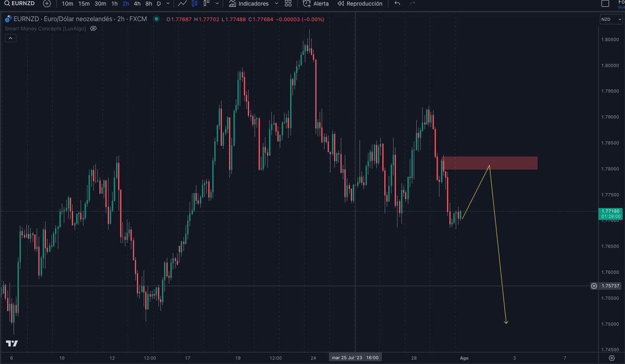Expand the chart type dropdown chevron
This screenshot has width=625, height=364.
pos(217,4)
